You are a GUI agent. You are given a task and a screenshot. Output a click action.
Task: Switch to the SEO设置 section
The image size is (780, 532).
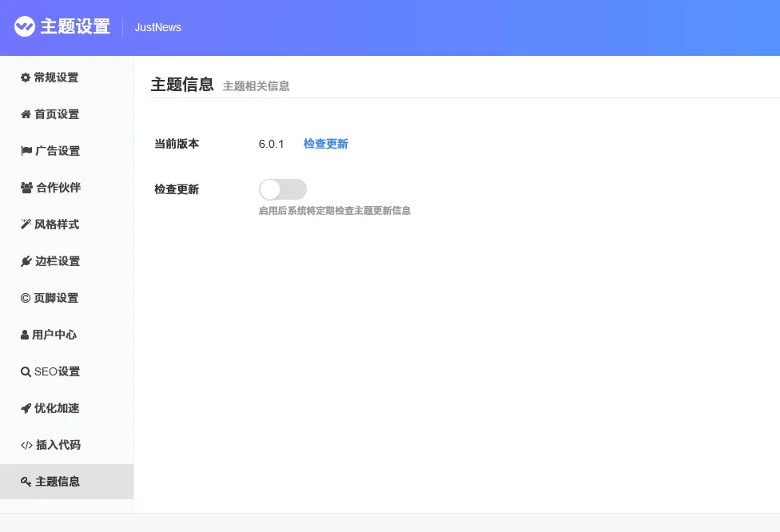56,371
